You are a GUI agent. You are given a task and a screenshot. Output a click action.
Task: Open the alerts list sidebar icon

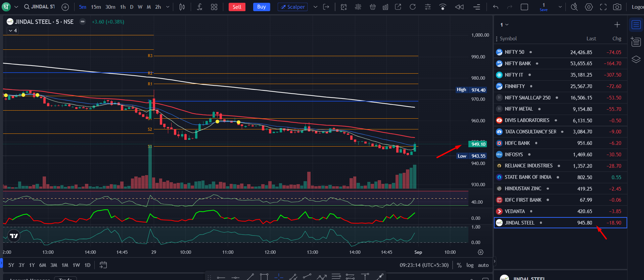point(636,41)
